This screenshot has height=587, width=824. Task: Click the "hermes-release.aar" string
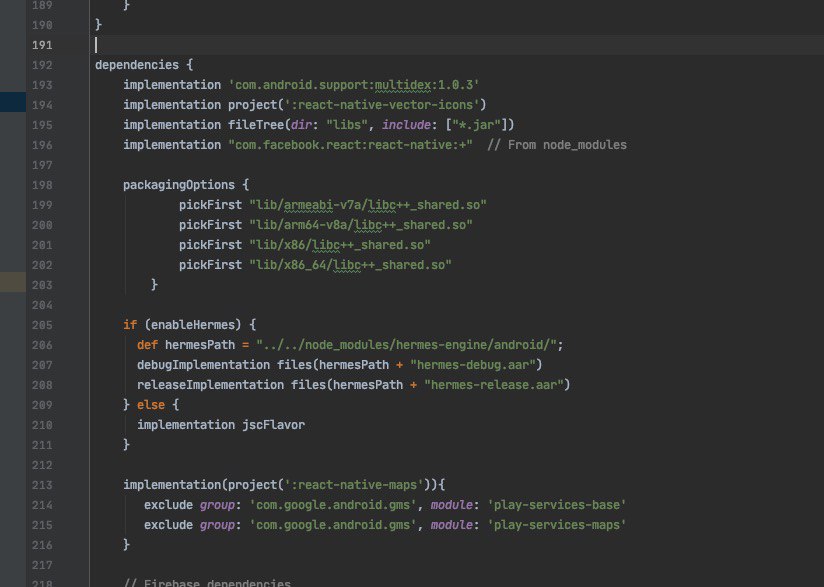[494, 385]
